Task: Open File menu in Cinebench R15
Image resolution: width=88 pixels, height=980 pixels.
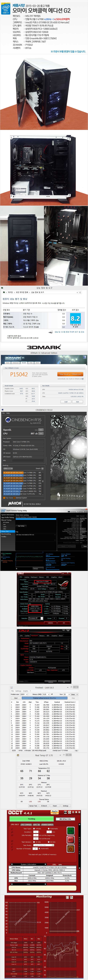Action: [x=3, y=413]
